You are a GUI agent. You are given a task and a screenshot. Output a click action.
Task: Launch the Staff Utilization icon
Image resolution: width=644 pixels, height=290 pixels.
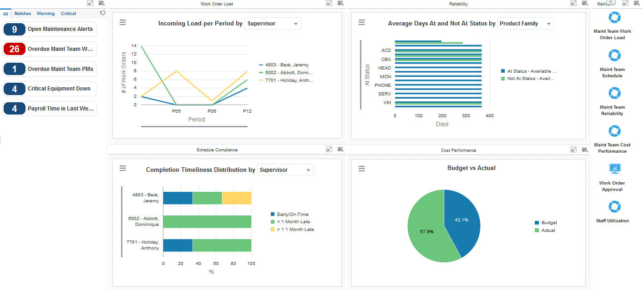[615, 207]
